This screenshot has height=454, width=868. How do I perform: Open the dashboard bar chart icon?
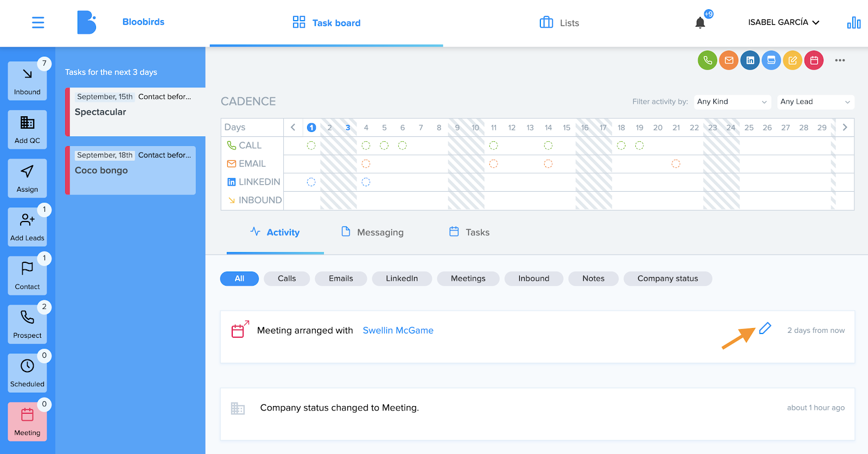click(x=854, y=22)
